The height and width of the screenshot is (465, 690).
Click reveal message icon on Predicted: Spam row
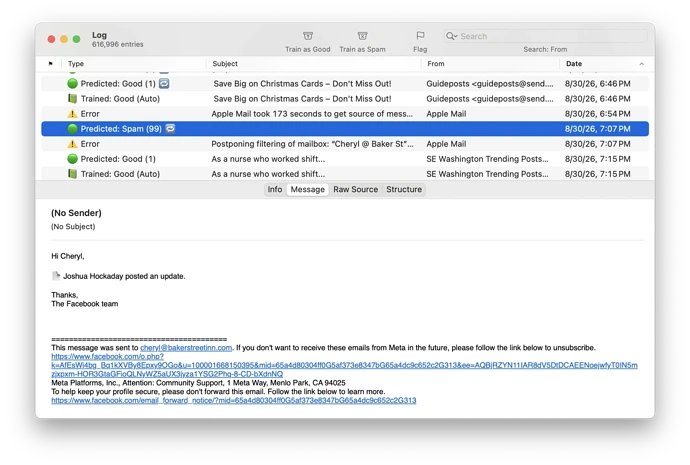(170, 128)
